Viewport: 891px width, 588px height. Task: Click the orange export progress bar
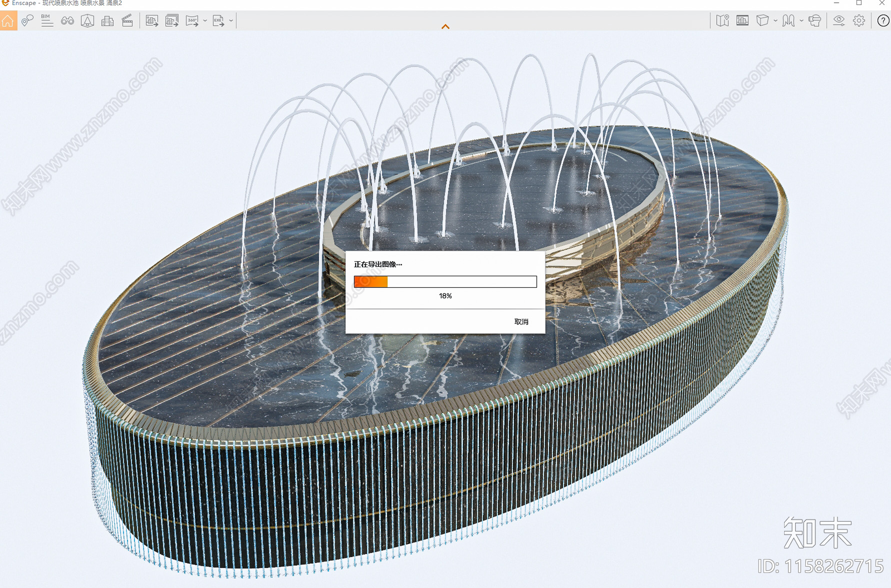445,282
